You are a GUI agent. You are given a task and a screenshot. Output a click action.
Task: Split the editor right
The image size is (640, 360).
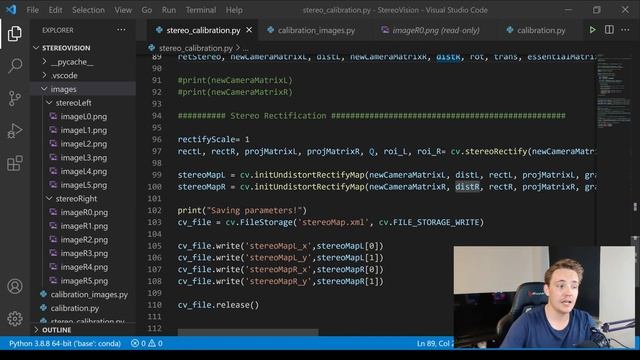tap(609, 30)
